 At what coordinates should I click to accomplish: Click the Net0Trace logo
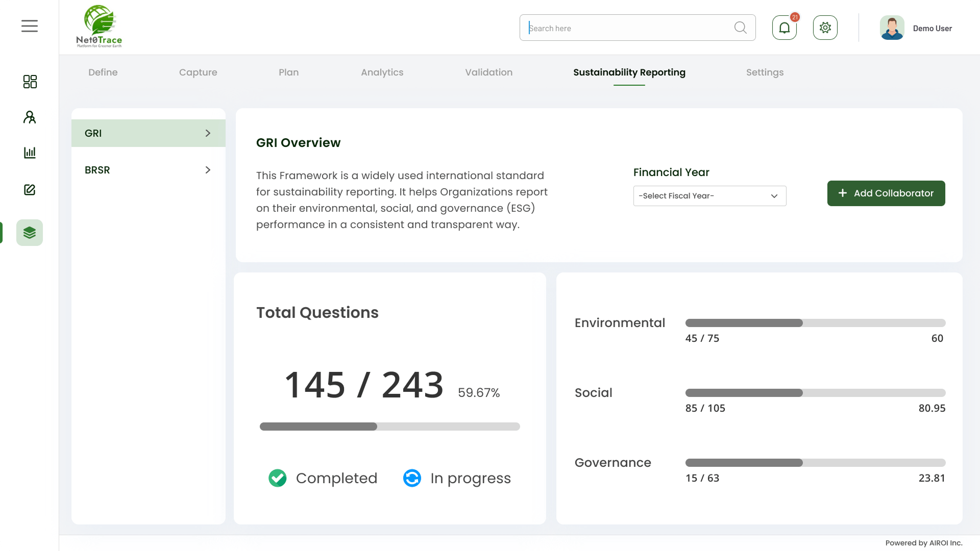click(99, 27)
